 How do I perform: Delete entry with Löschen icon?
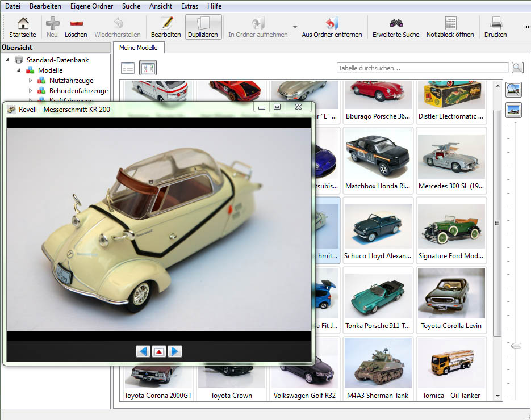pos(76,27)
